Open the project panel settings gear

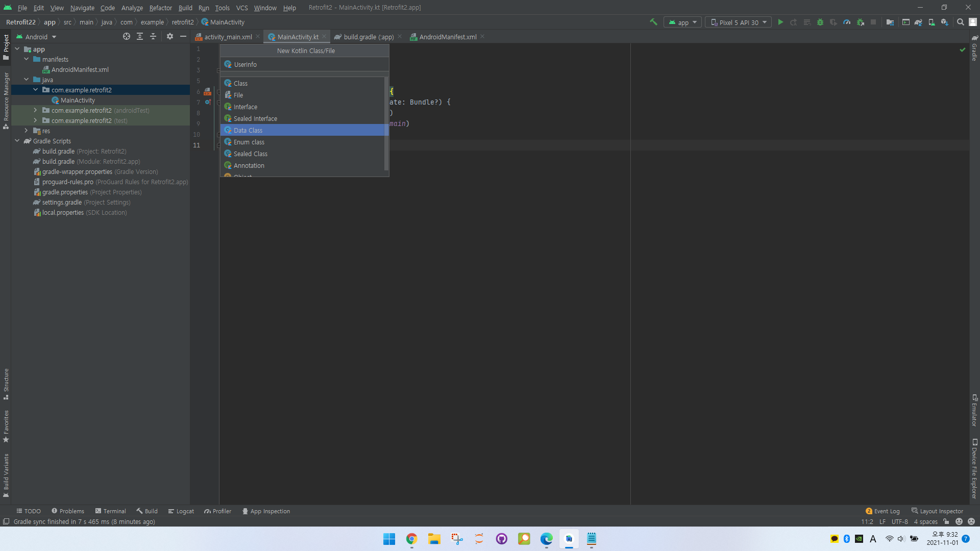pos(170,36)
